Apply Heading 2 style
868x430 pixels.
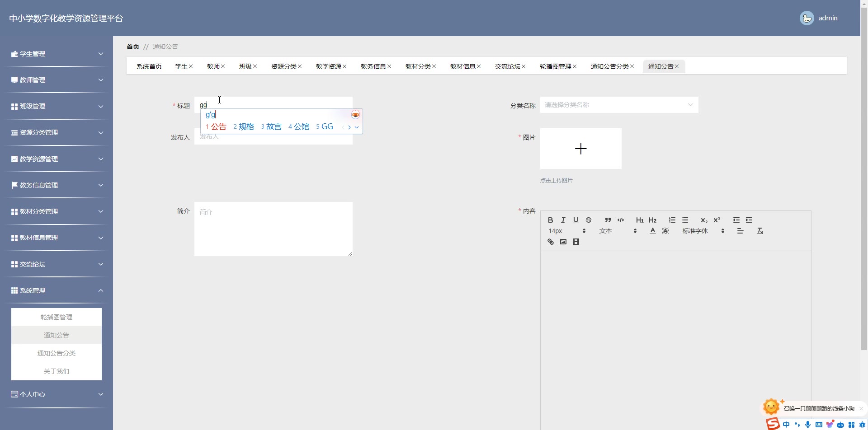click(x=652, y=220)
